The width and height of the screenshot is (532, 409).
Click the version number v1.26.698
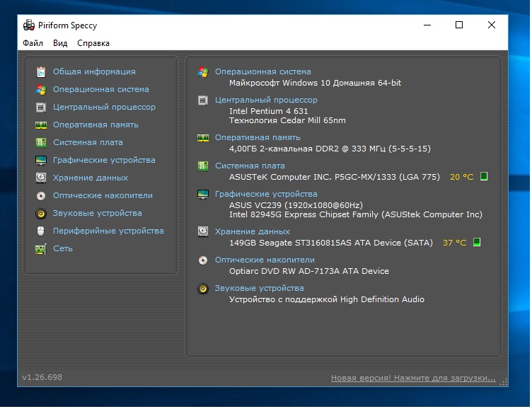tap(42, 377)
